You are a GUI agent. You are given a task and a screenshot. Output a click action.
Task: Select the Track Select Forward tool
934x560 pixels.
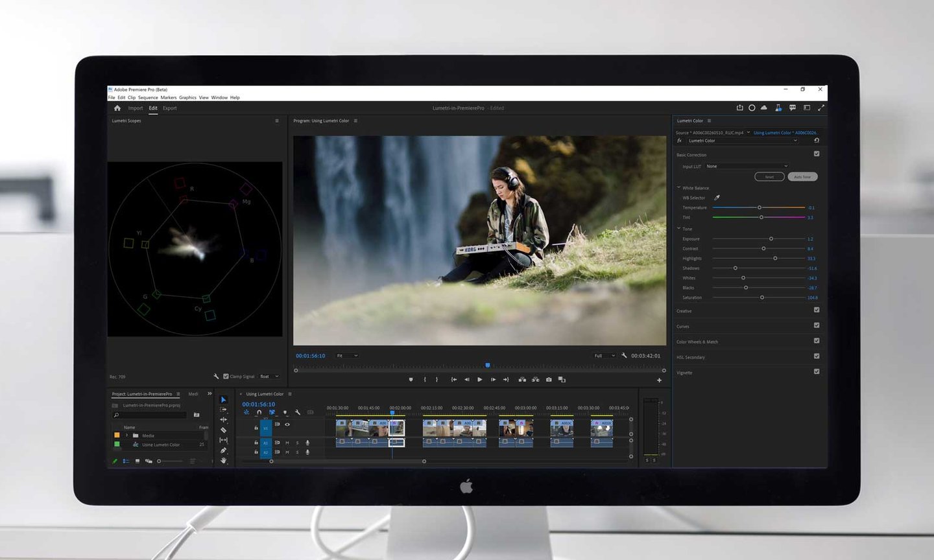[x=223, y=410]
